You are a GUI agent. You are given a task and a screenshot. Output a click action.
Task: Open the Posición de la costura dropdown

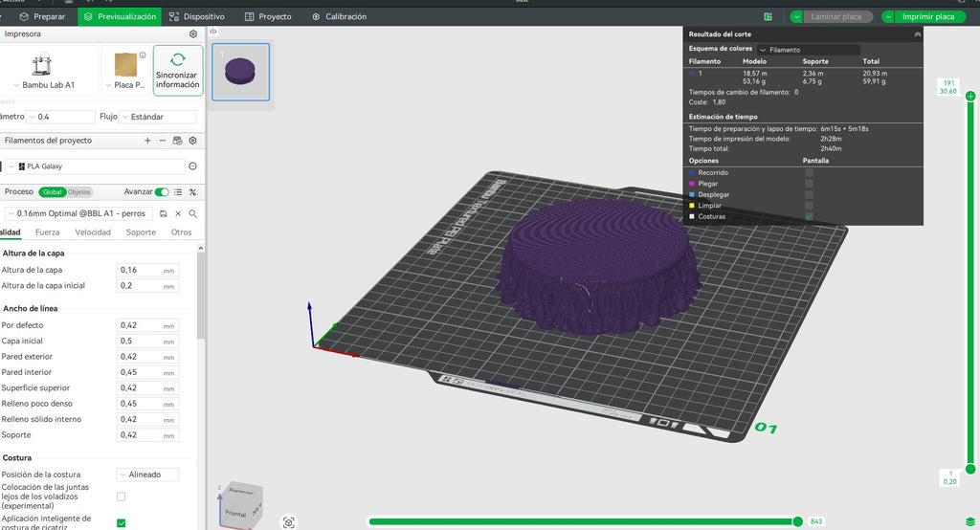pyautogui.click(x=147, y=475)
